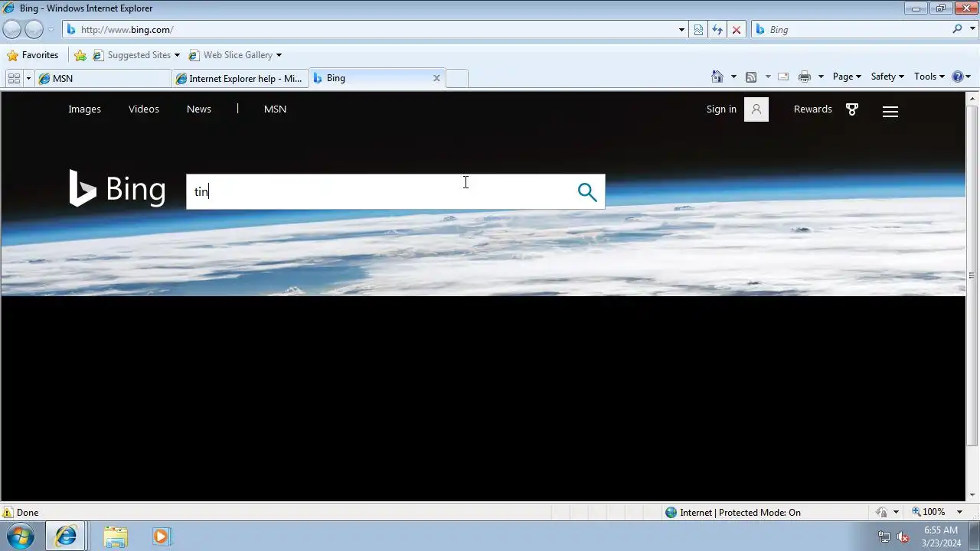This screenshot has width=980, height=551.
Task: Click the Read Mail envelope icon
Action: [783, 77]
